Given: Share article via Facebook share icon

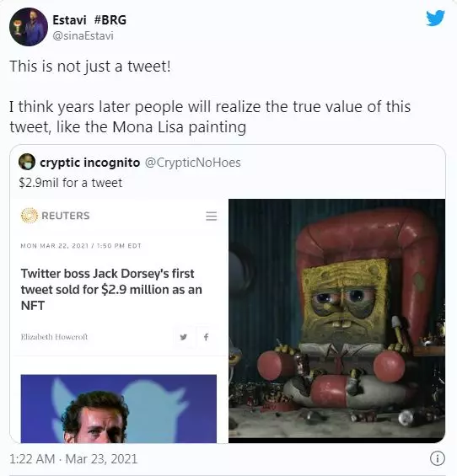Looking at the screenshot, I should (x=206, y=337).
